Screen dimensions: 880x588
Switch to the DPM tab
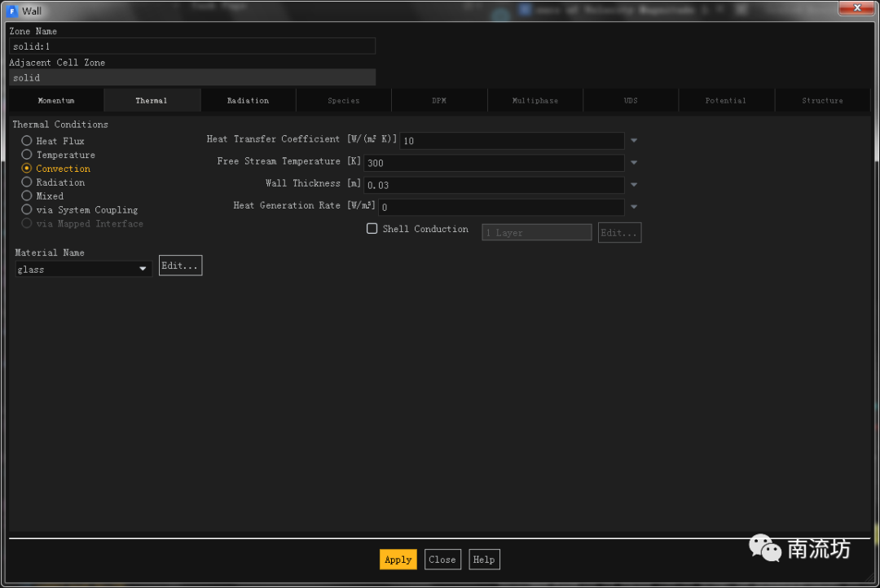(439, 100)
